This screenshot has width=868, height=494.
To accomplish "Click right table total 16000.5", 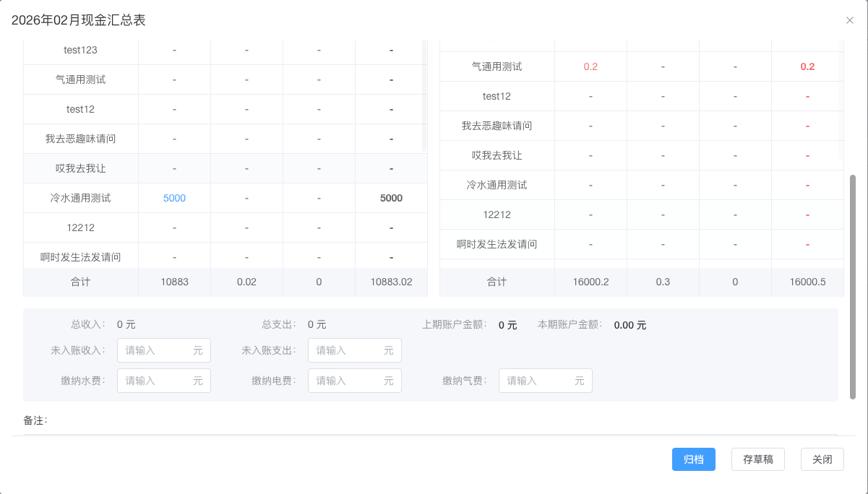I will click(x=807, y=282).
